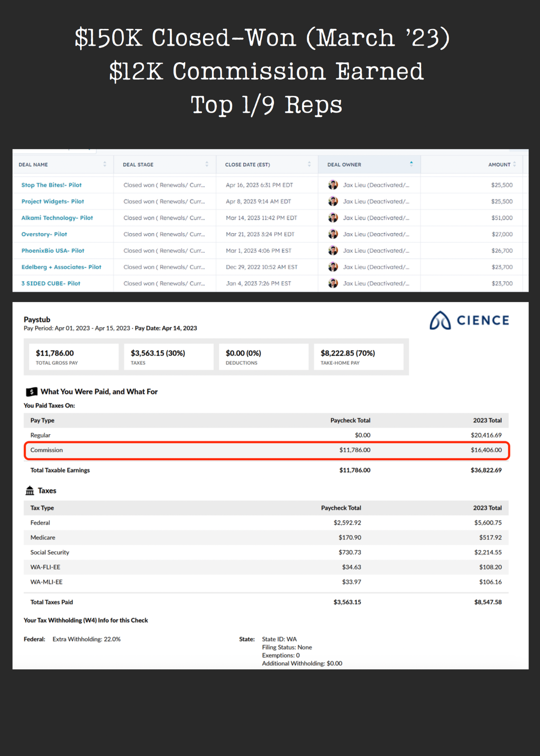The width and height of the screenshot is (540, 756).
Task: Select the $26,700 deal amount
Action: [502, 250]
